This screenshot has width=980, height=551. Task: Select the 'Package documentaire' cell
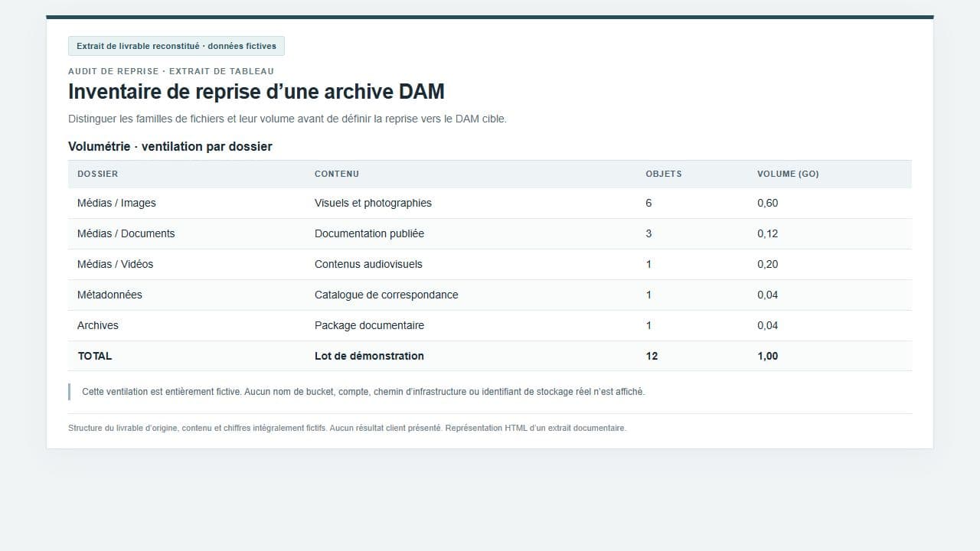pyautogui.click(x=369, y=325)
